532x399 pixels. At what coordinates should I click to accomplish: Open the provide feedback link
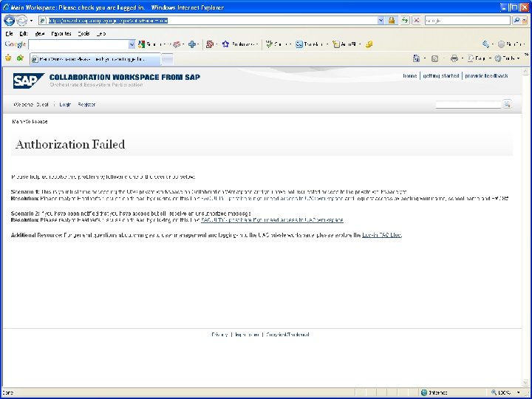(486, 75)
